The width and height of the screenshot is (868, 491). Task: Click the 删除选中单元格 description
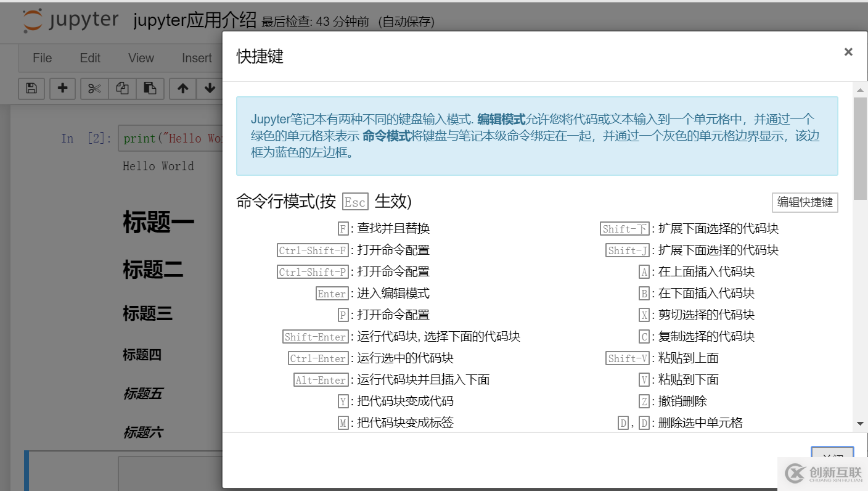pos(701,423)
